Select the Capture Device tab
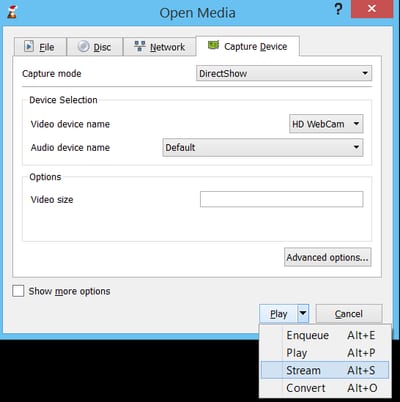This screenshot has height=402, width=400. point(248,46)
